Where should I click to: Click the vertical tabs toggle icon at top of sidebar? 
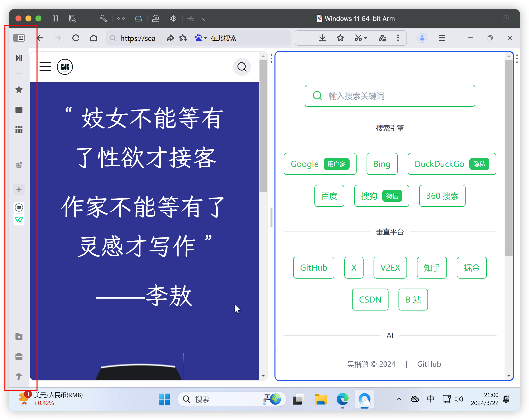tap(19, 38)
